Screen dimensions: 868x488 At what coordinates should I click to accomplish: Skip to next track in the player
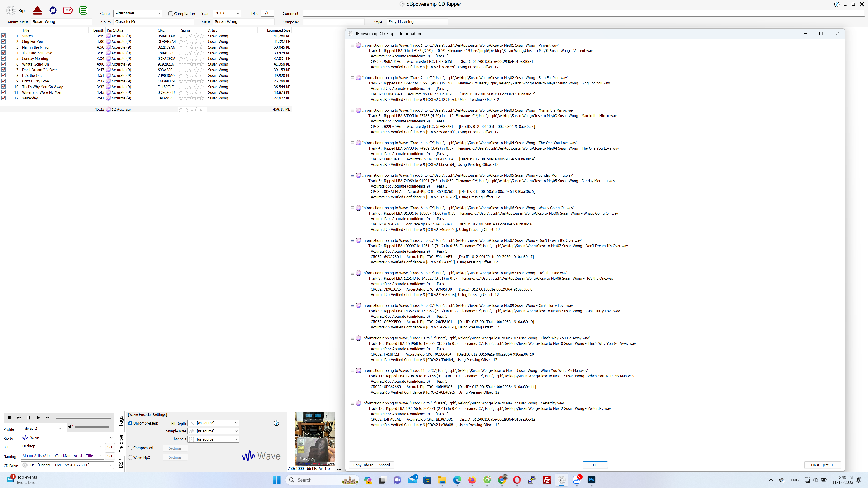(48, 418)
